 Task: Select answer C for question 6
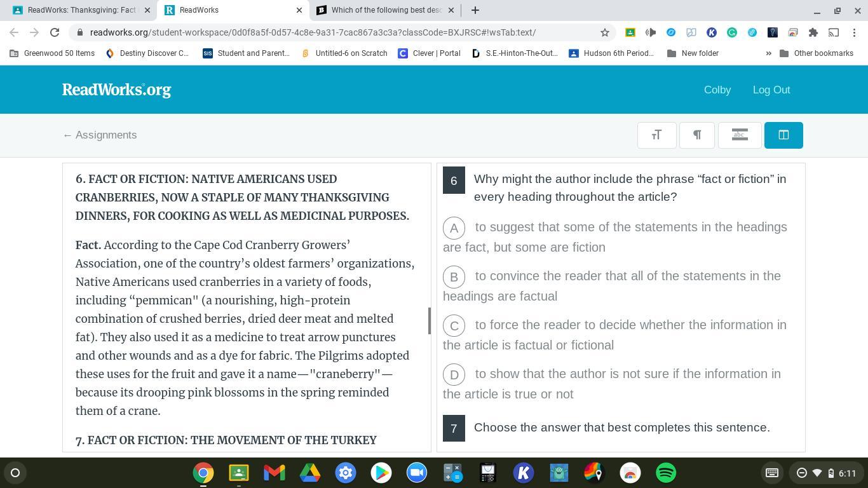454,325
